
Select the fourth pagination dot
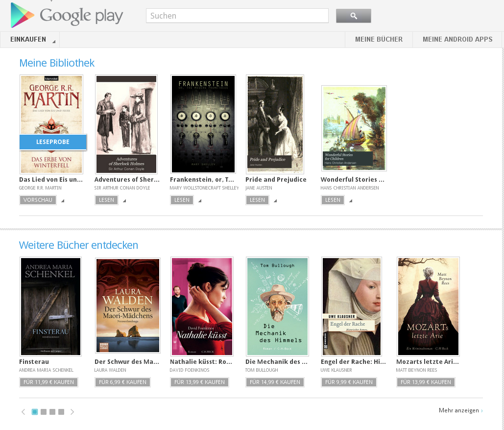pos(61,412)
